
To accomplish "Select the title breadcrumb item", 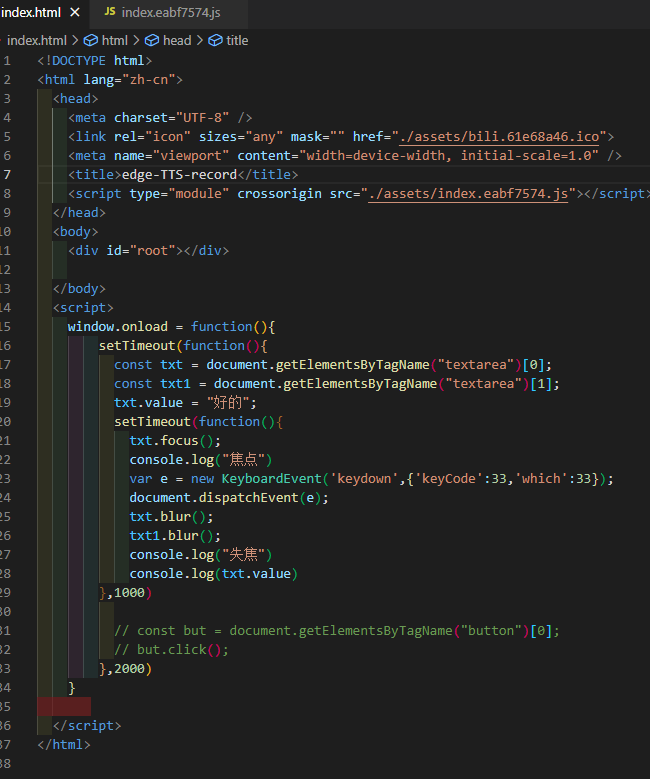I will pyautogui.click(x=237, y=40).
